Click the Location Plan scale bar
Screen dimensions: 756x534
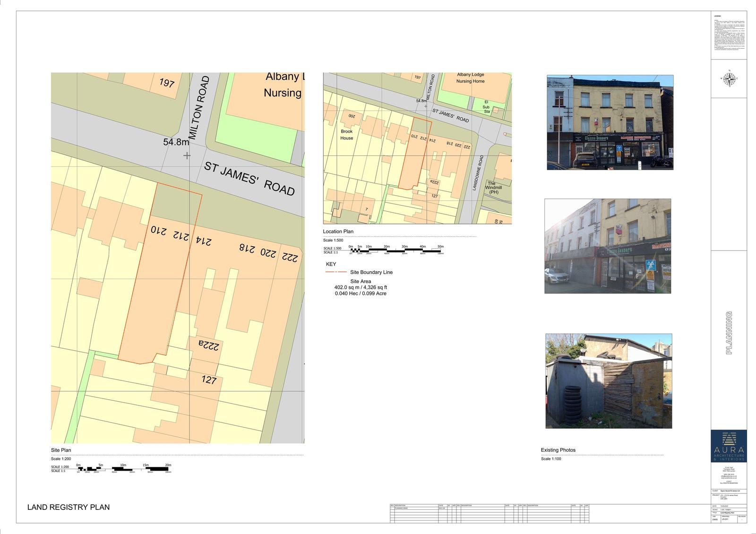tap(396, 250)
